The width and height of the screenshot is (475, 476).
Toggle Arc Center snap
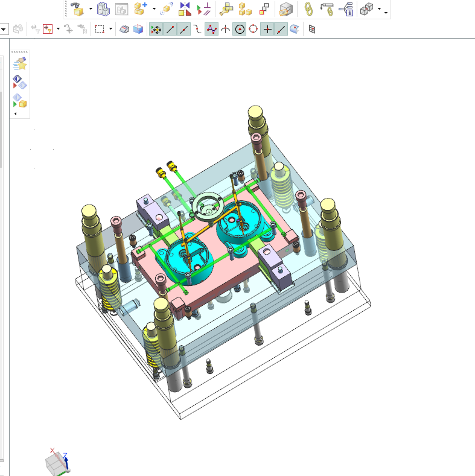pyautogui.click(x=240, y=29)
